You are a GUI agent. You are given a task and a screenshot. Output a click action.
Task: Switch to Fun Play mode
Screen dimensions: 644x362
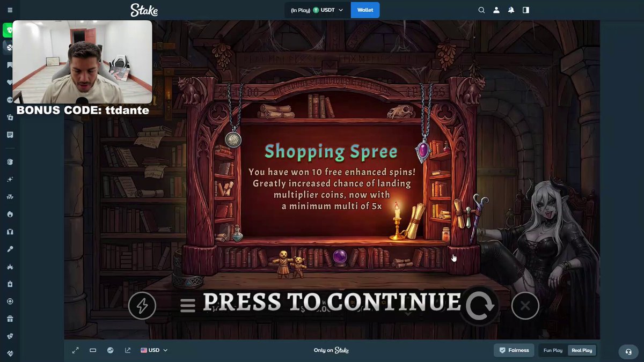553,350
